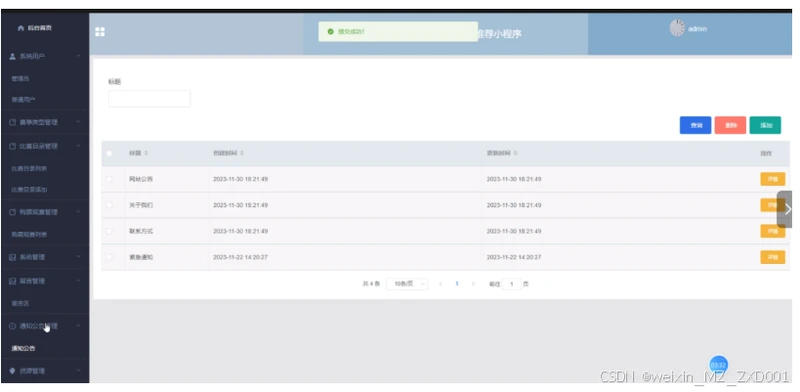
Task: Tick the checkbox for 紧急通知 row
Action: pyautogui.click(x=109, y=257)
